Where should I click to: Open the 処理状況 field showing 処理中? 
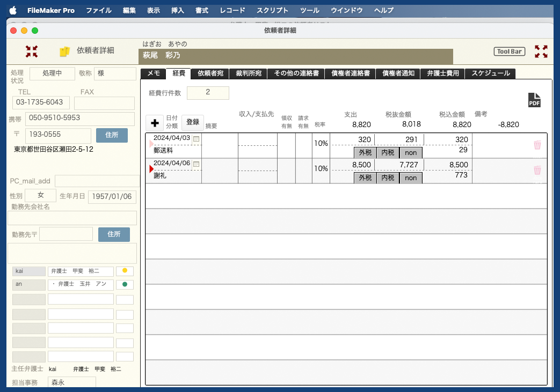point(52,73)
